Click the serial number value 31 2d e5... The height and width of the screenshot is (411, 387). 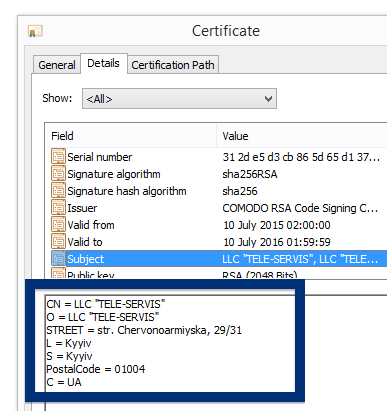click(301, 157)
